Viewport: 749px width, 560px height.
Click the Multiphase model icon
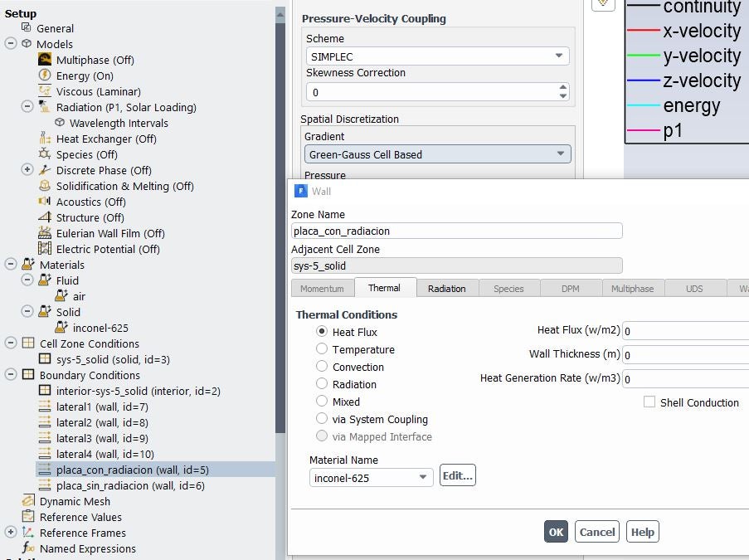45,60
